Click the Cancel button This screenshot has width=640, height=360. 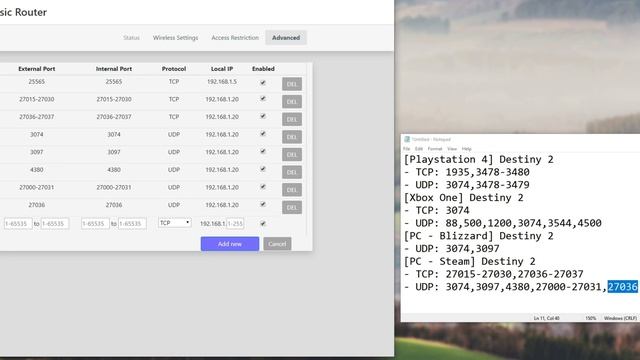point(277,244)
